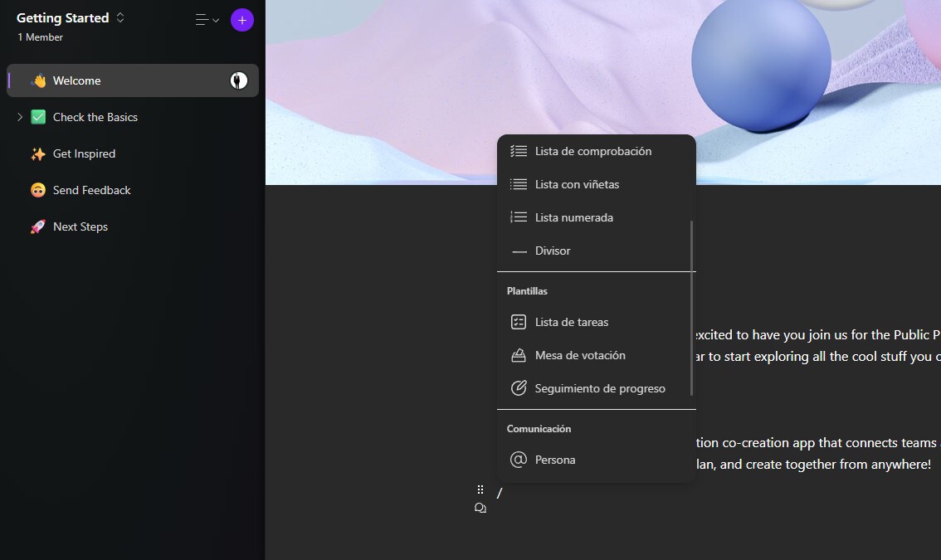
Task: Open the dropdown chevron beside the list options icon
Action: [215, 19]
